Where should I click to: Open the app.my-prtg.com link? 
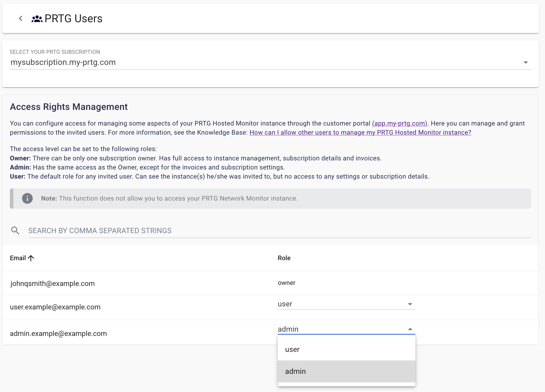click(399, 124)
